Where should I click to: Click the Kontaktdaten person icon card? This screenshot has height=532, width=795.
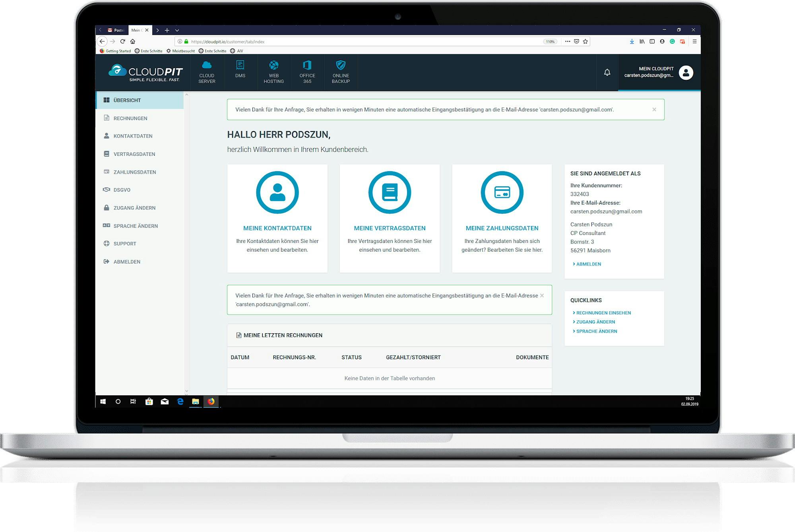[x=277, y=192]
